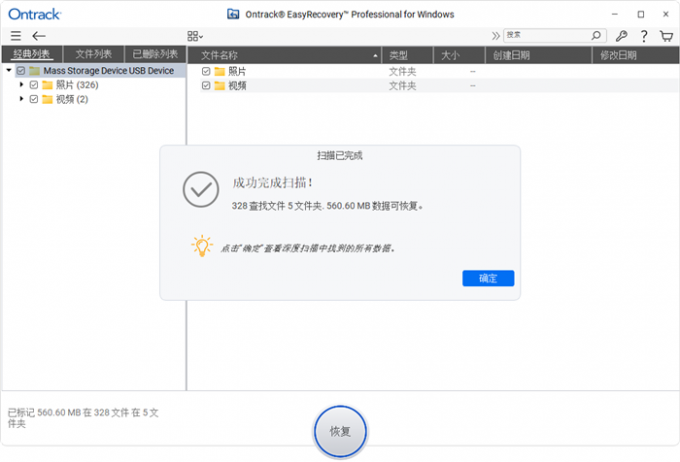Open the shopping cart icon
The height and width of the screenshot is (462, 680).
pos(666,36)
